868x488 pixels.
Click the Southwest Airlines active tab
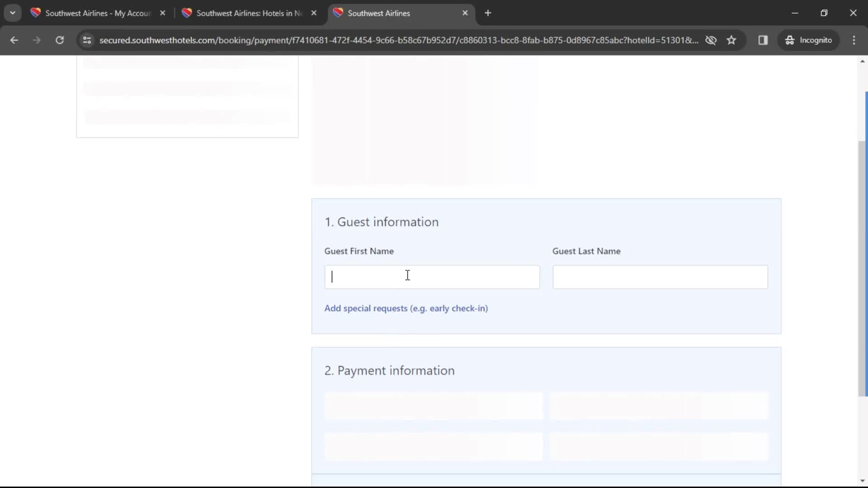click(379, 13)
